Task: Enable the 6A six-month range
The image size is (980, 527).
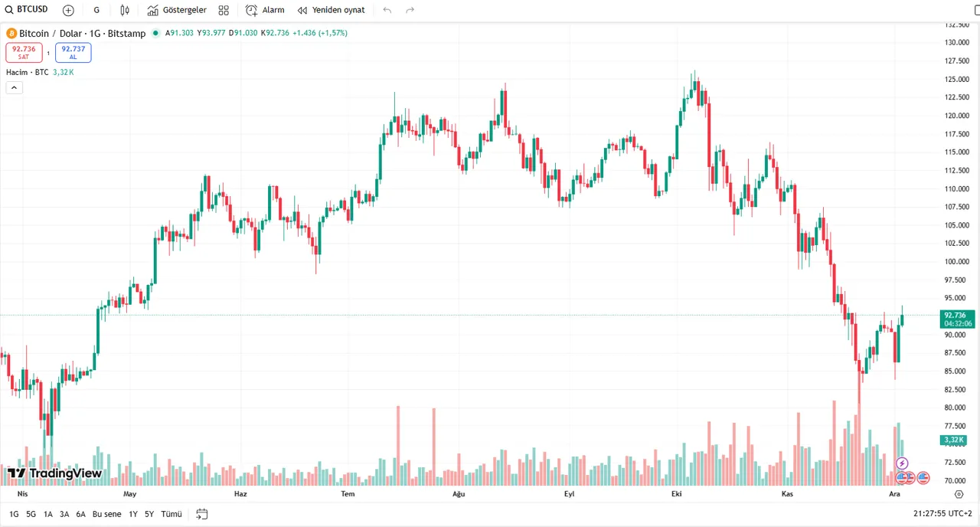Action: (80, 514)
